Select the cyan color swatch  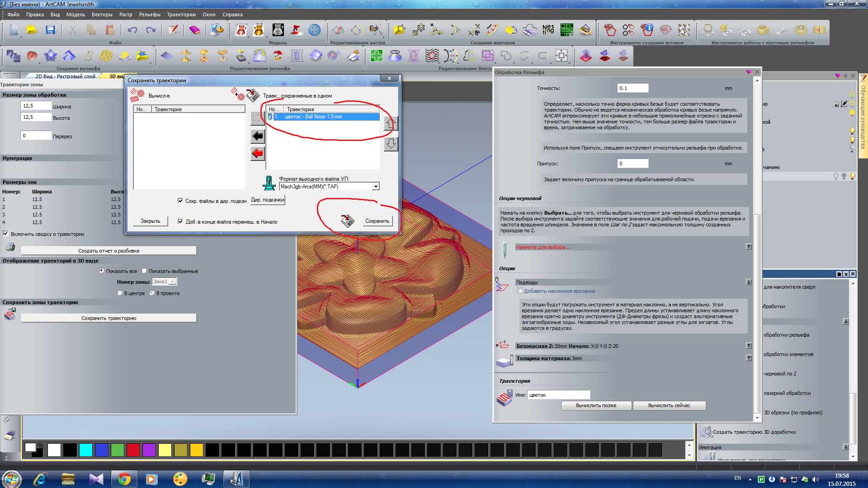coord(85,450)
